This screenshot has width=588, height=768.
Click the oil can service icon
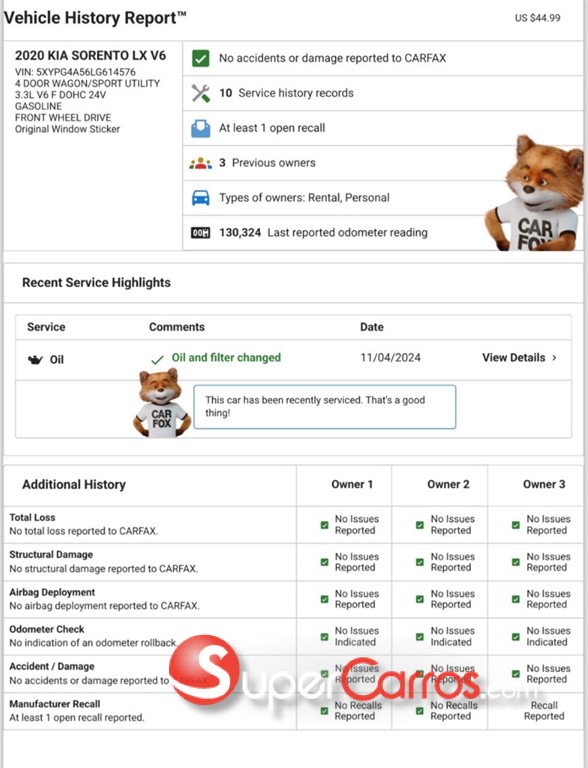pos(35,360)
